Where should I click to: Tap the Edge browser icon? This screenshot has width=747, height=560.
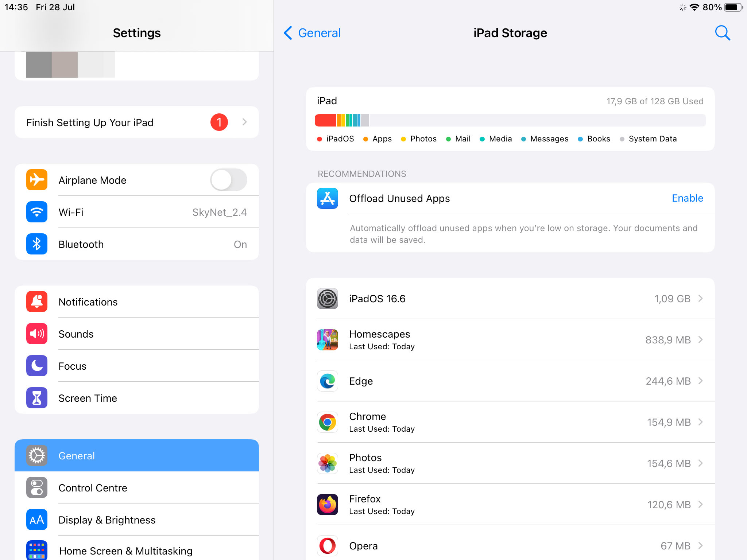pyautogui.click(x=328, y=381)
